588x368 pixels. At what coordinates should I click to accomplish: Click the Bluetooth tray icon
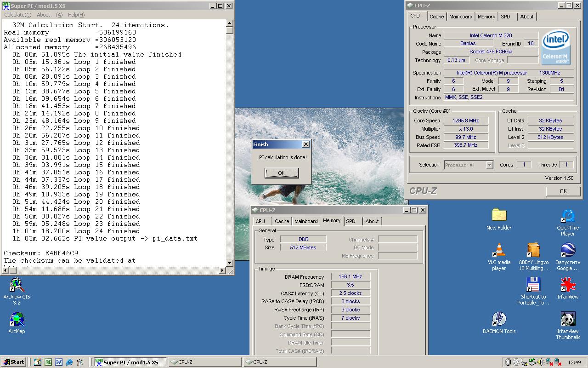click(508, 362)
